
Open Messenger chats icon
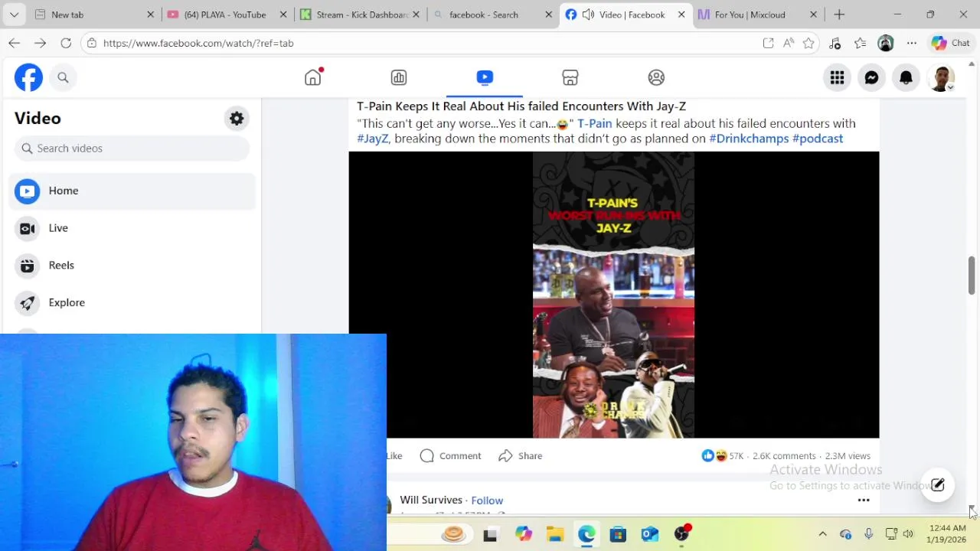coord(871,77)
